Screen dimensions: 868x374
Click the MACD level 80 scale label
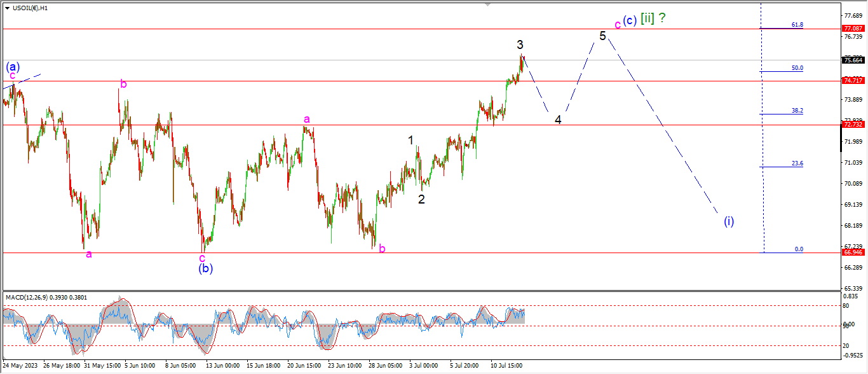(x=846, y=306)
